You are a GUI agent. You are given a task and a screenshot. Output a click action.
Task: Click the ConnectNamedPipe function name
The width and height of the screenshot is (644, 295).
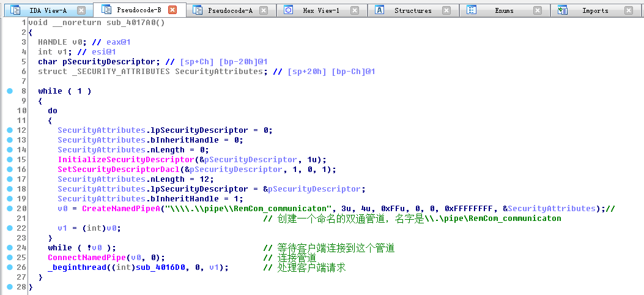point(84,258)
